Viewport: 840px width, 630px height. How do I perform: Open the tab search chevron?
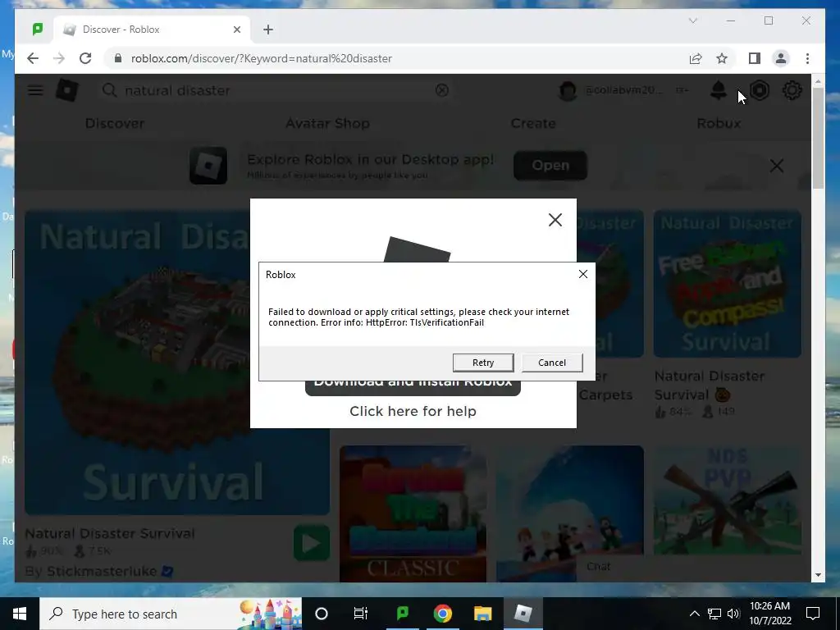(692, 21)
